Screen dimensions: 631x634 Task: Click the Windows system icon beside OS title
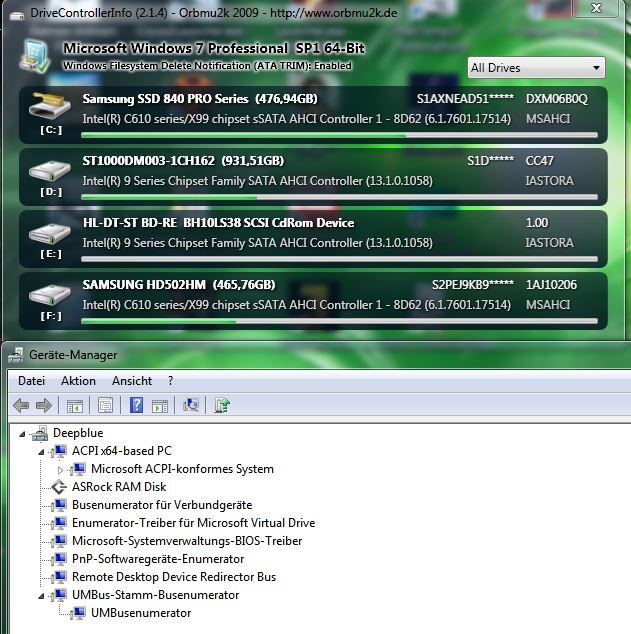tap(36, 56)
